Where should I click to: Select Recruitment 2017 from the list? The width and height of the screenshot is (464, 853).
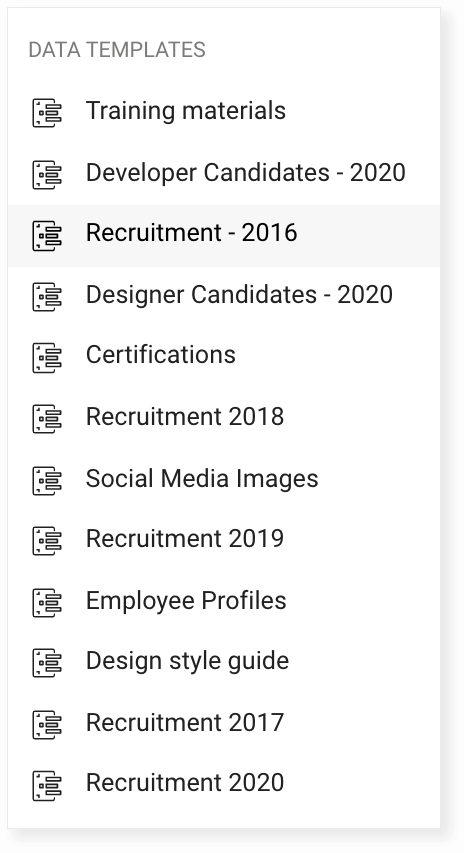click(x=184, y=722)
